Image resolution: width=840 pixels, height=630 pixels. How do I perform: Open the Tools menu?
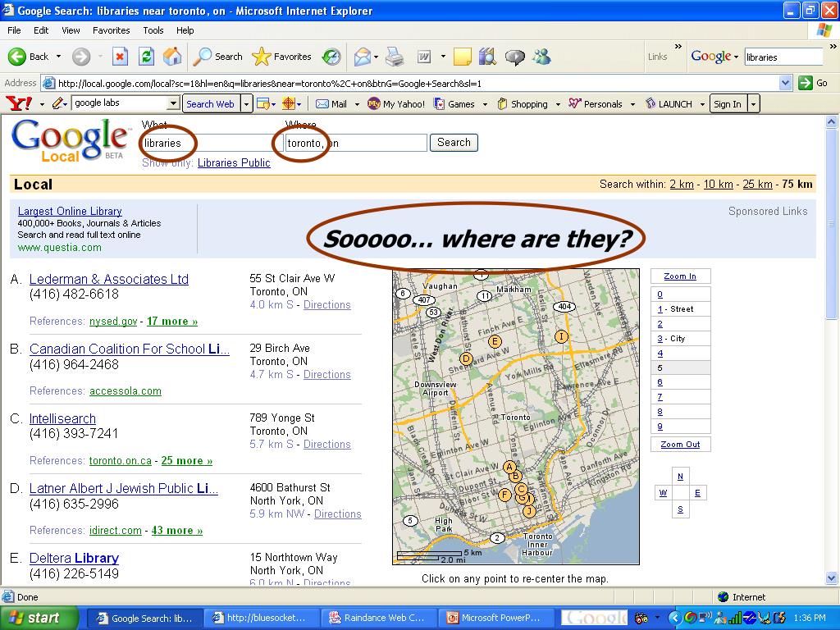153,30
